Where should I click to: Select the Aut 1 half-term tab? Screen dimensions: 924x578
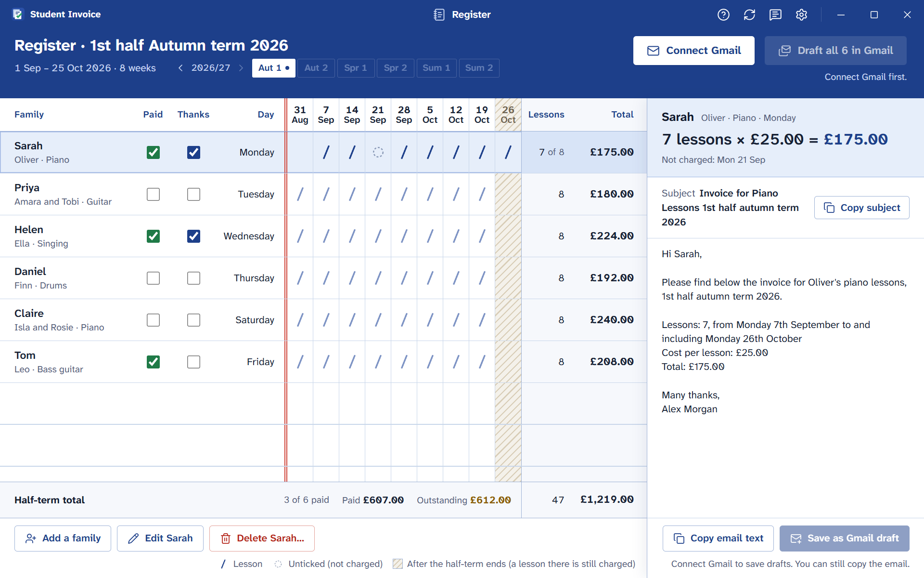[x=273, y=68]
